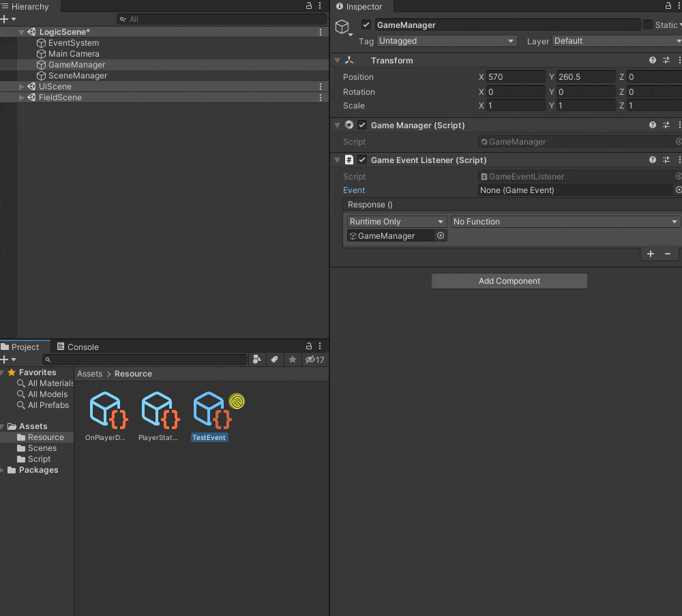
Task: Remove Response entry with minus button
Action: 668,254
